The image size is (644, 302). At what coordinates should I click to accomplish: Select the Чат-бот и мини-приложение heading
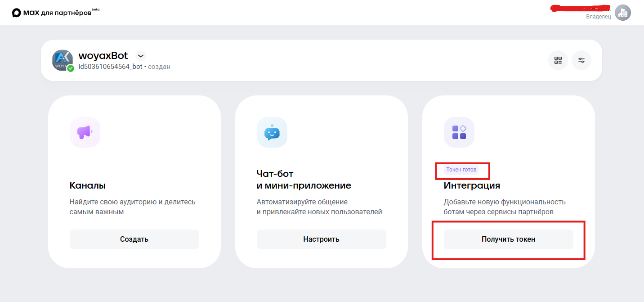pos(304,180)
